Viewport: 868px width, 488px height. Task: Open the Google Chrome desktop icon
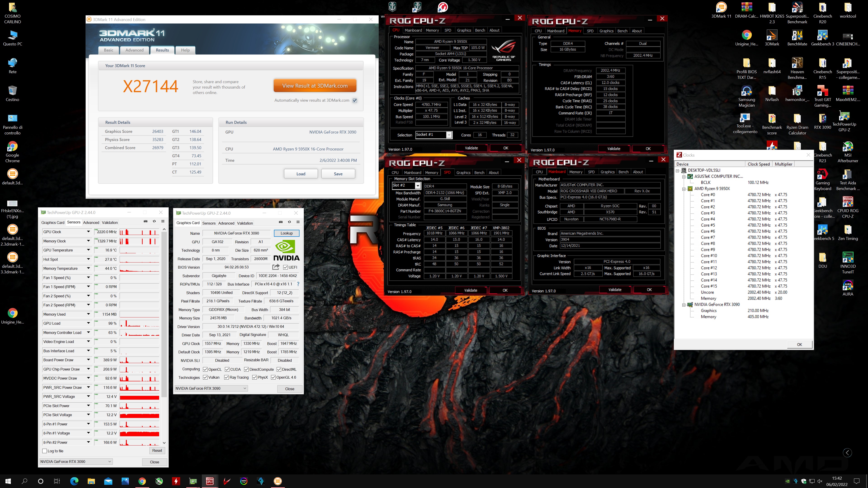point(12,152)
